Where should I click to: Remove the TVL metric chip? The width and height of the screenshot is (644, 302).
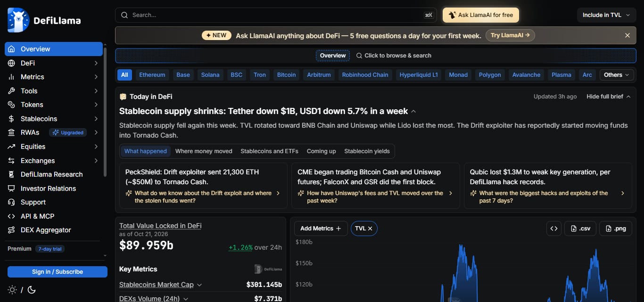pyautogui.click(x=370, y=229)
